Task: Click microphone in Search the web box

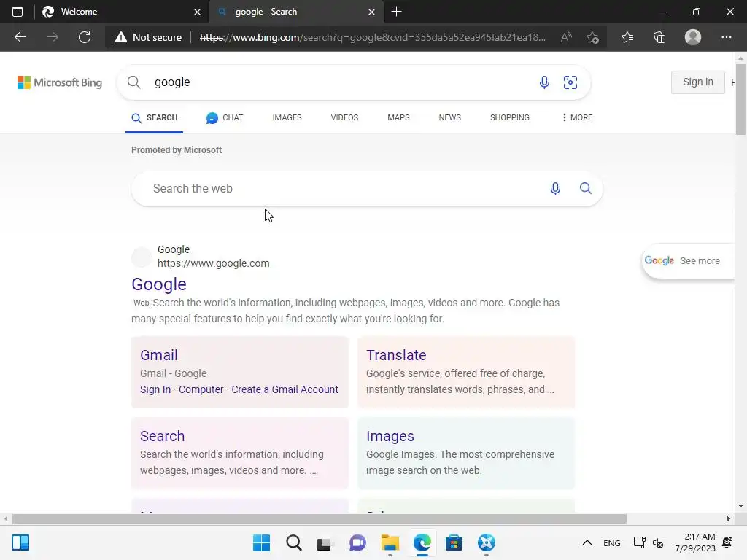Action: tap(555, 189)
